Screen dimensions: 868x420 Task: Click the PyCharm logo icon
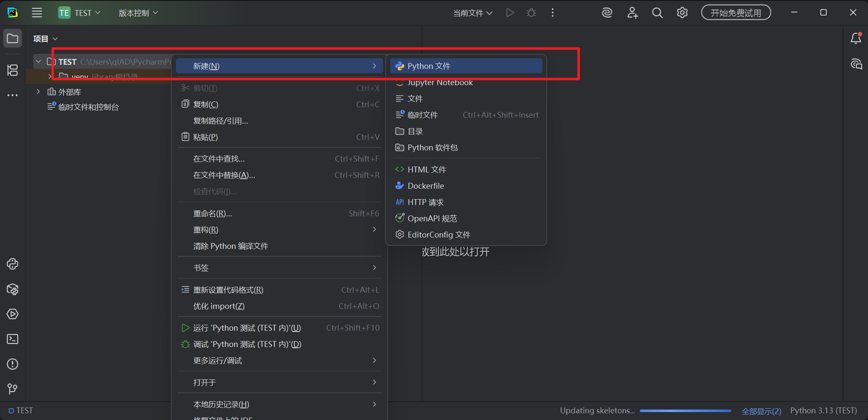coord(13,13)
